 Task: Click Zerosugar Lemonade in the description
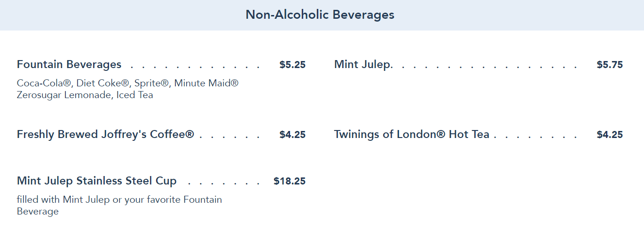64,95
